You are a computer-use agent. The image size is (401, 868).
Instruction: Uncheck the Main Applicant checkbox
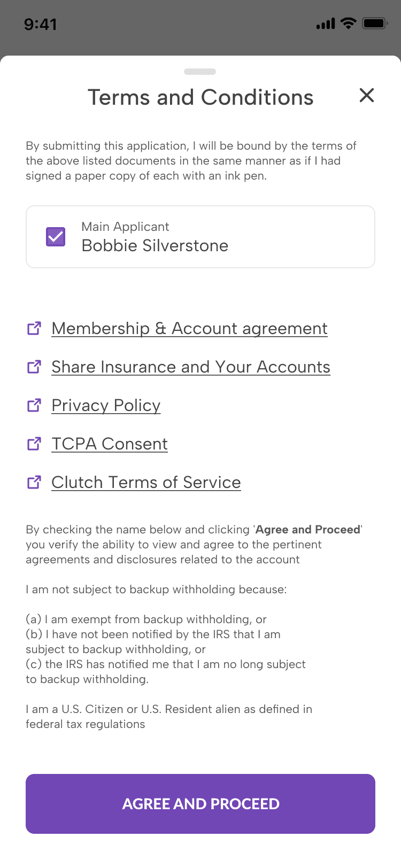tap(56, 237)
